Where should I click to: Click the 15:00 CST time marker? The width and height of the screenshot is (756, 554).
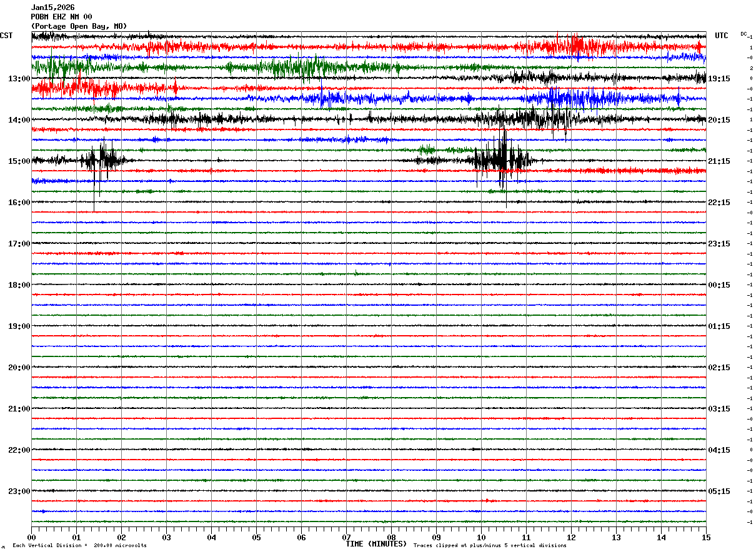(x=19, y=161)
